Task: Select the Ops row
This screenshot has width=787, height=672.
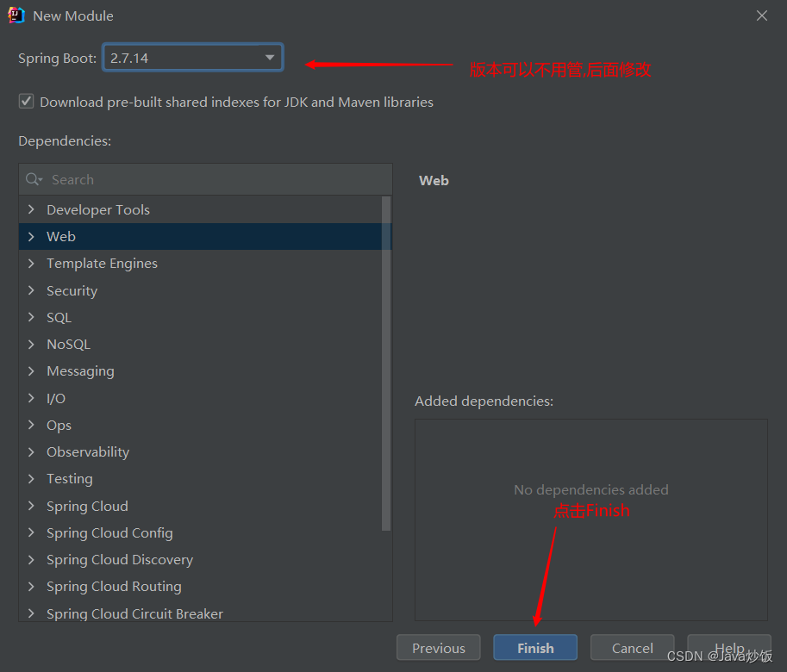Action: pos(200,425)
